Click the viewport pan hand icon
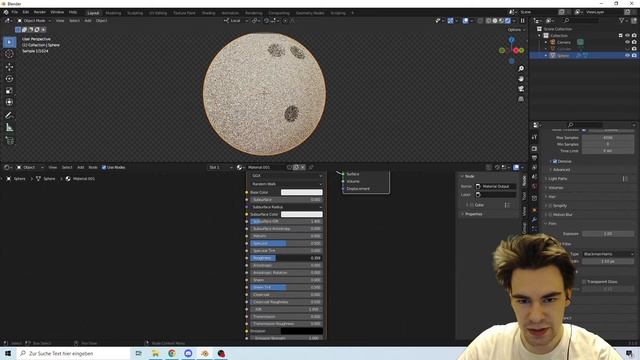The image size is (640, 360). (521, 79)
